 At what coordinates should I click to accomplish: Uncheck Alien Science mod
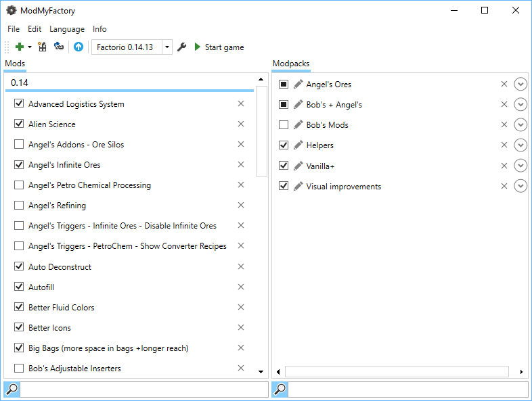coord(19,124)
